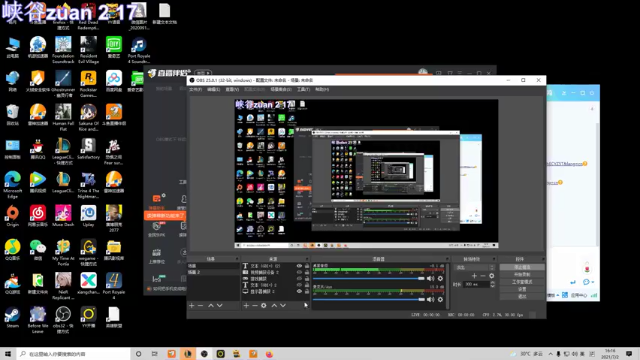Viewport: 640px width, 360px height.
Task: Click the Windows taskbar search box
Action: 73,354
